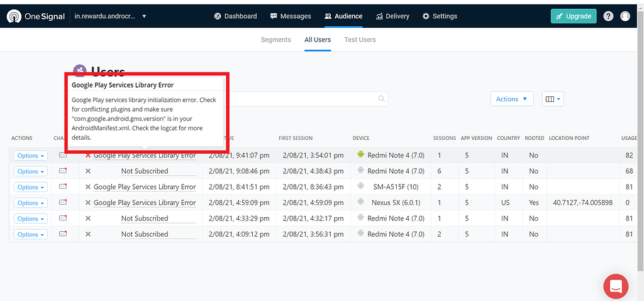The width and height of the screenshot is (644, 301).
Task: Switch to the Test Users tab
Action: coord(360,40)
